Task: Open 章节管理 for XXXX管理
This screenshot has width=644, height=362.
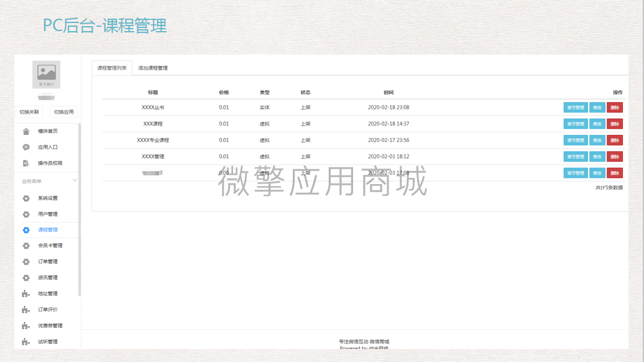Action: (x=576, y=157)
